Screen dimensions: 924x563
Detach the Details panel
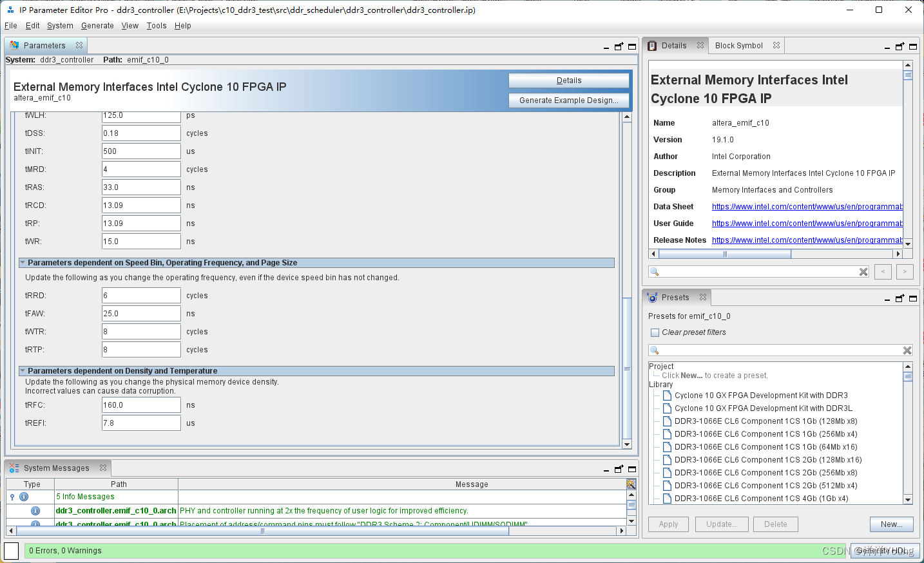(x=900, y=46)
